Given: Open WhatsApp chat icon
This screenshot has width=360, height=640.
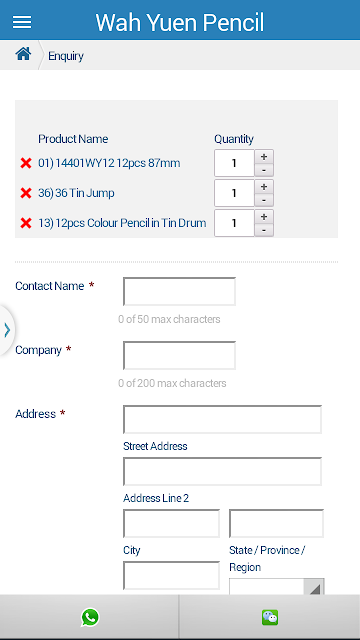Looking at the screenshot, I should pos(90,617).
